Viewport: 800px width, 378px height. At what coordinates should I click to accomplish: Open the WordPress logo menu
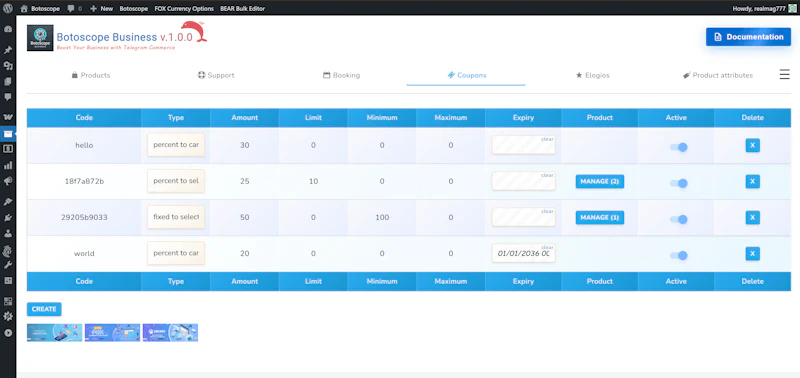pos(8,8)
